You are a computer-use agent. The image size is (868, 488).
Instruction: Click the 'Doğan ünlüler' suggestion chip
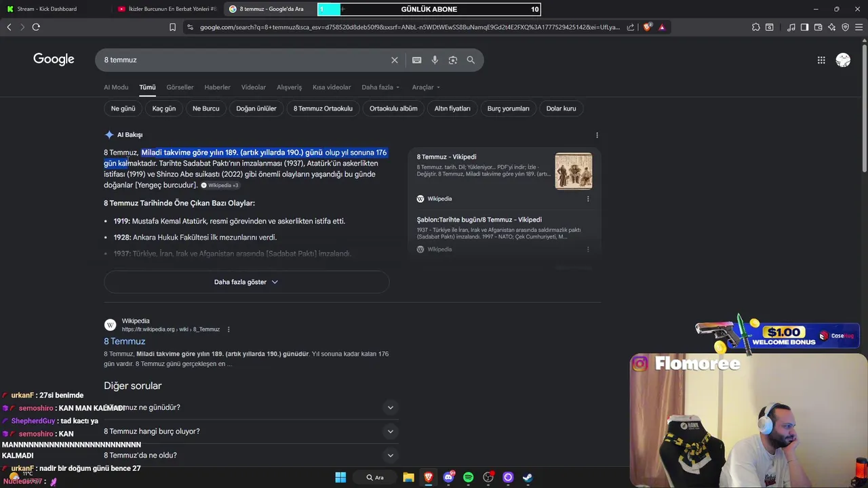[x=256, y=108]
